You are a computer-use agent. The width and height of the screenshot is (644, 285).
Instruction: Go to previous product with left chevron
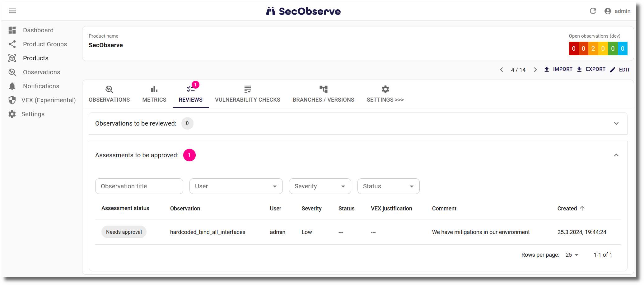point(502,70)
